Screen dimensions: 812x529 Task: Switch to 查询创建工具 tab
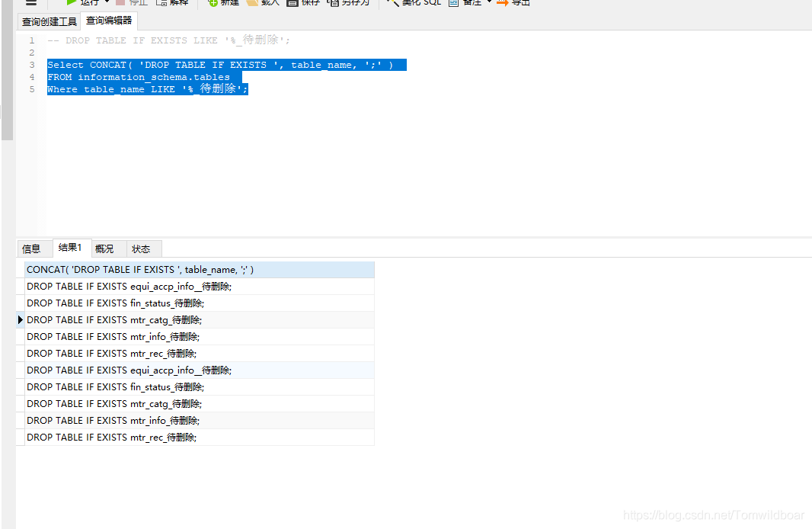click(x=50, y=22)
